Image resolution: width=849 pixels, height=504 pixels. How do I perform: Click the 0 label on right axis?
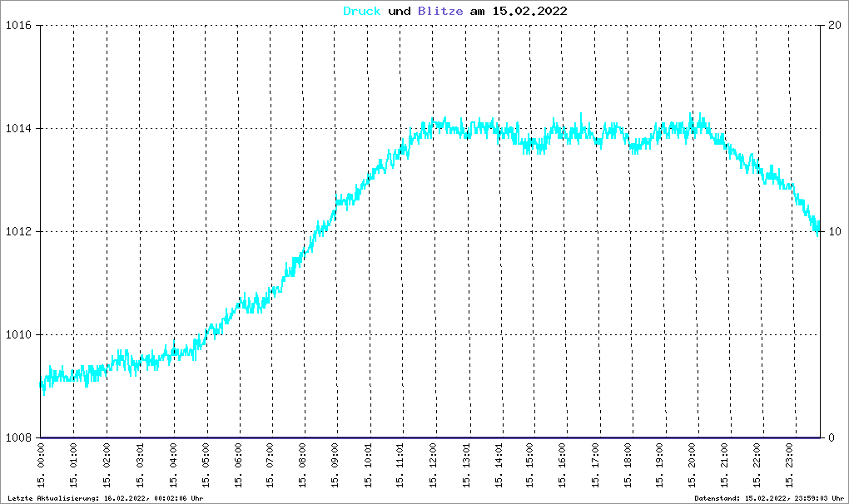point(832,438)
